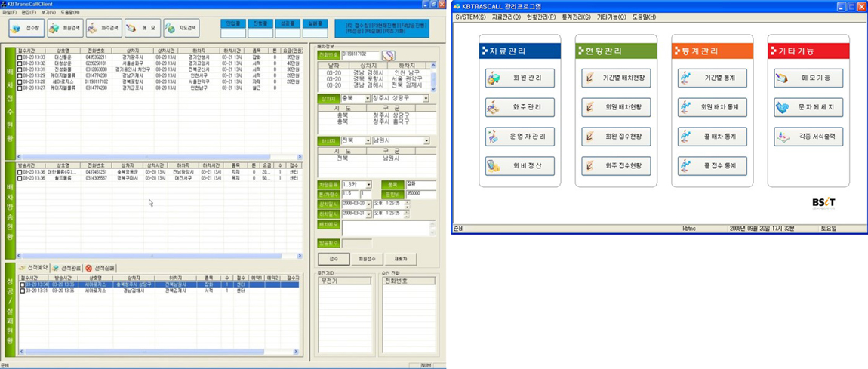Open 콜 접수 통계 in the 통계관리 panel
Screen dimensions: 868x369
[713, 166]
